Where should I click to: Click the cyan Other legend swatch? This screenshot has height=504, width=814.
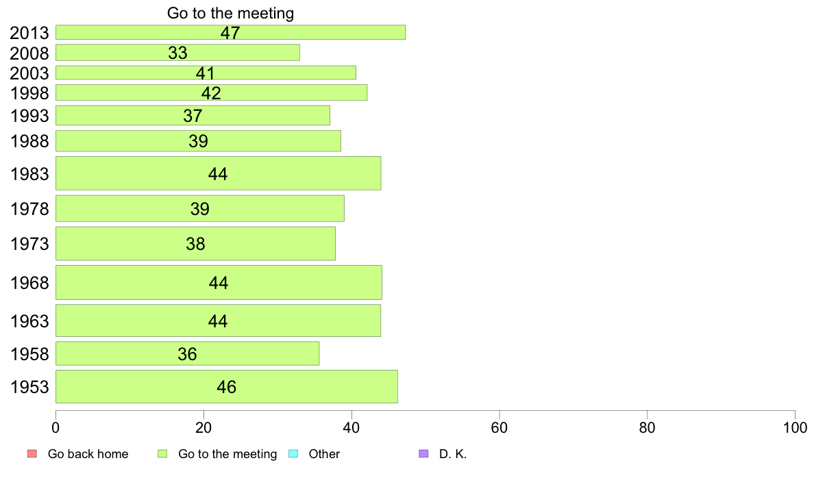(x=293, y=453)
